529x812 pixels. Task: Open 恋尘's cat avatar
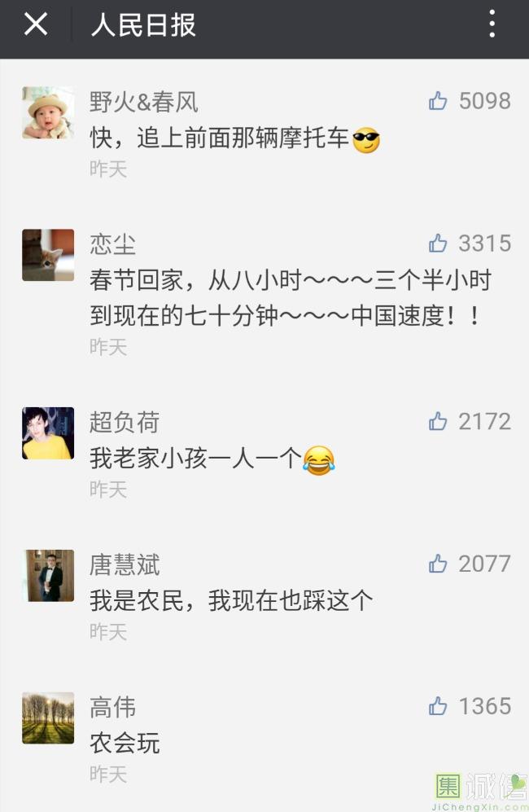click(48, 255)
